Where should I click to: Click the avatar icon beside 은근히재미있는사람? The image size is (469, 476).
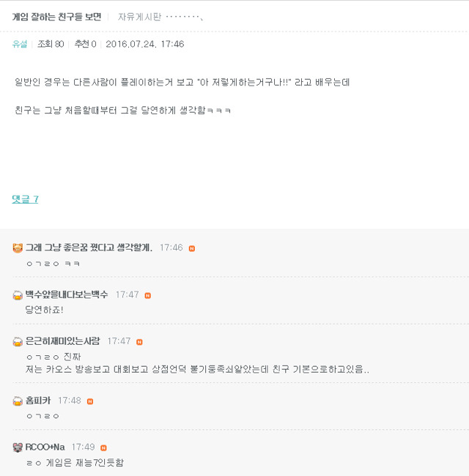[18, 342]
